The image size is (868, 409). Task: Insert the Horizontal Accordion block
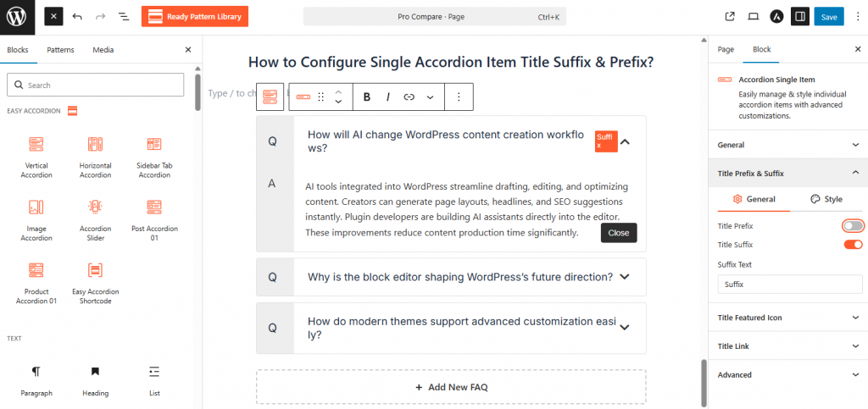point(95,157)
